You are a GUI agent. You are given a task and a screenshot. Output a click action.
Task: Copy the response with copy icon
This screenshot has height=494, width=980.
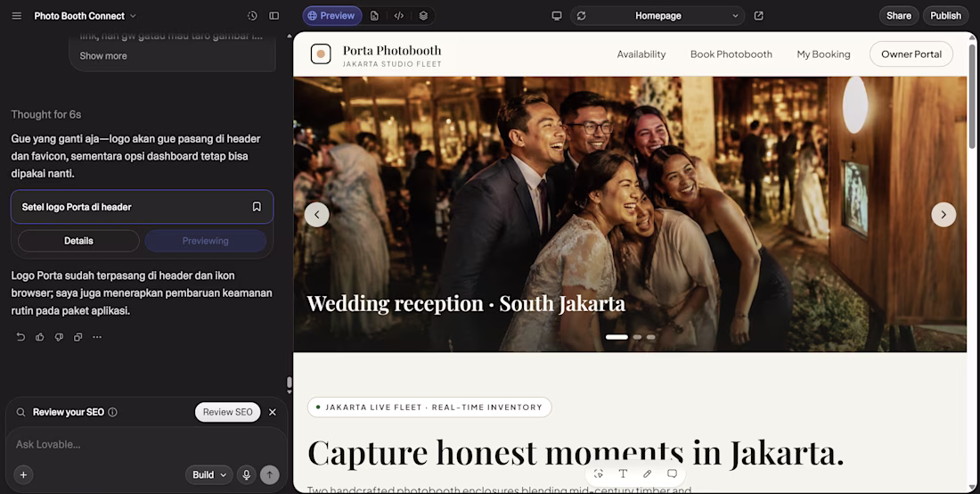click(78, 337)
